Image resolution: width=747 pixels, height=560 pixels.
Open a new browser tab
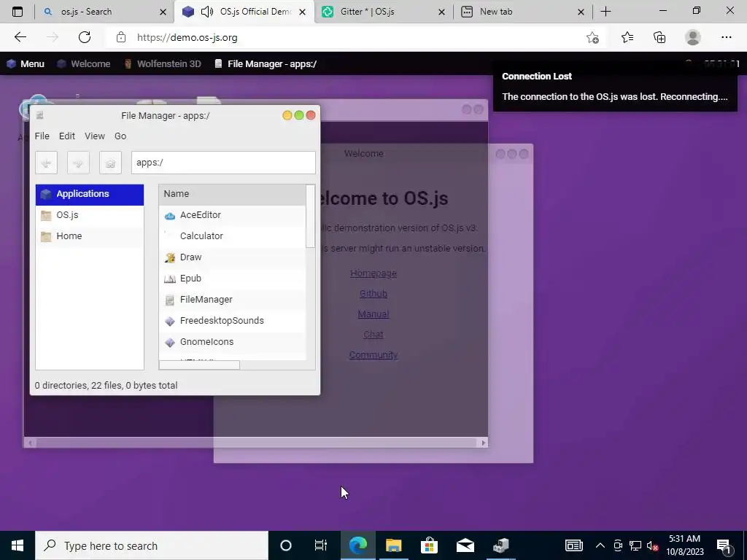605,12
